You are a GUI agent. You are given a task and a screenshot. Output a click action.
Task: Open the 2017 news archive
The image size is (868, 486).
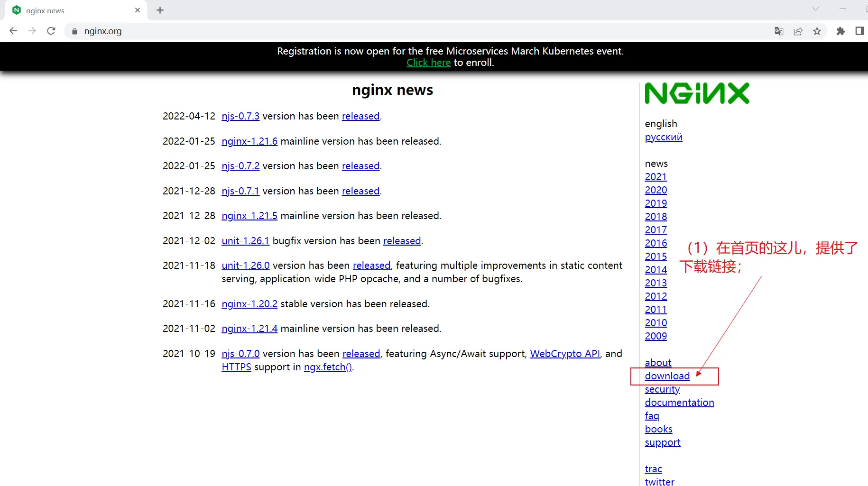point(656,230)
